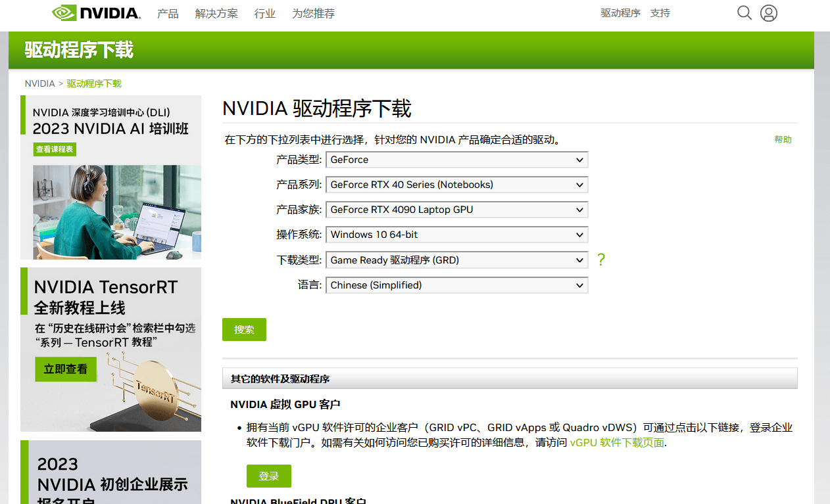The height and width of the screenshot is (504, 830).
Task: Expand the 产品系列 dropdown
Action: [x=456, y=185]
